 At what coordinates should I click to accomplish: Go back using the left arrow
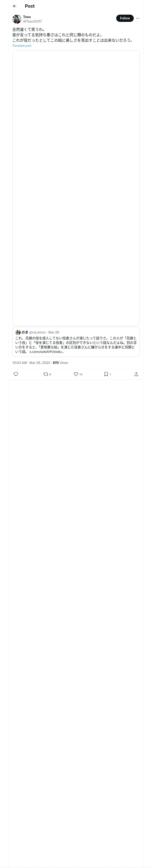click(14, 6)
